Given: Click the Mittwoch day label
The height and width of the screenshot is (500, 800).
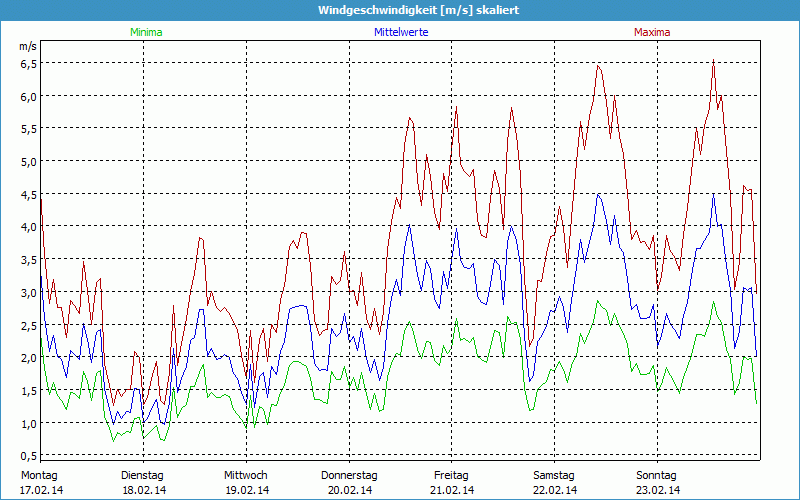Looking at the screenshot, I should [245, 476].
